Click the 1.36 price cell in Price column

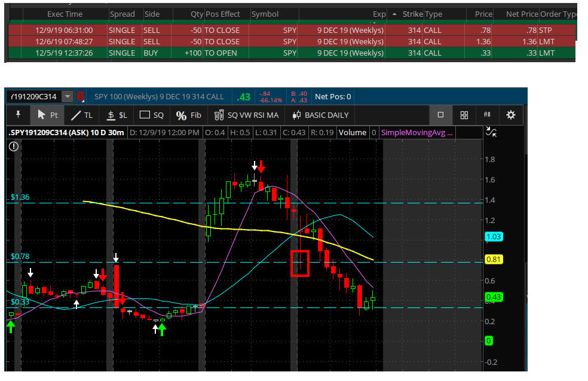click(483, 42)
